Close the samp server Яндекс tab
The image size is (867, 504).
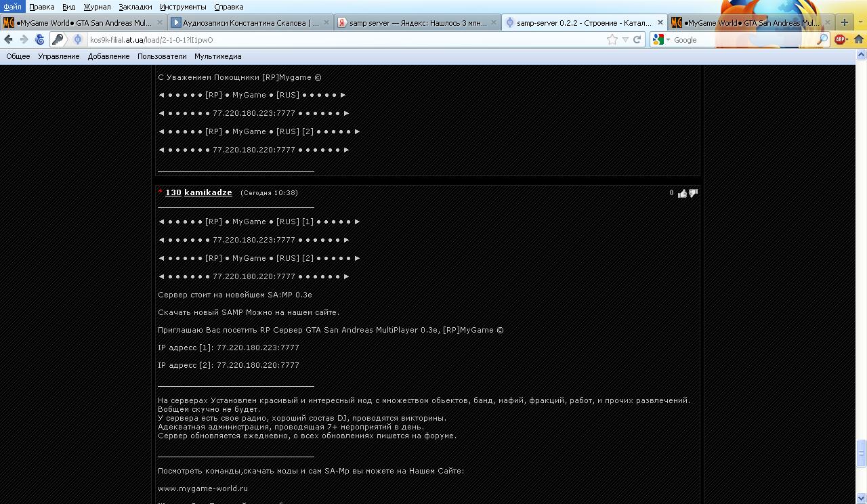(x=494, y=22)
